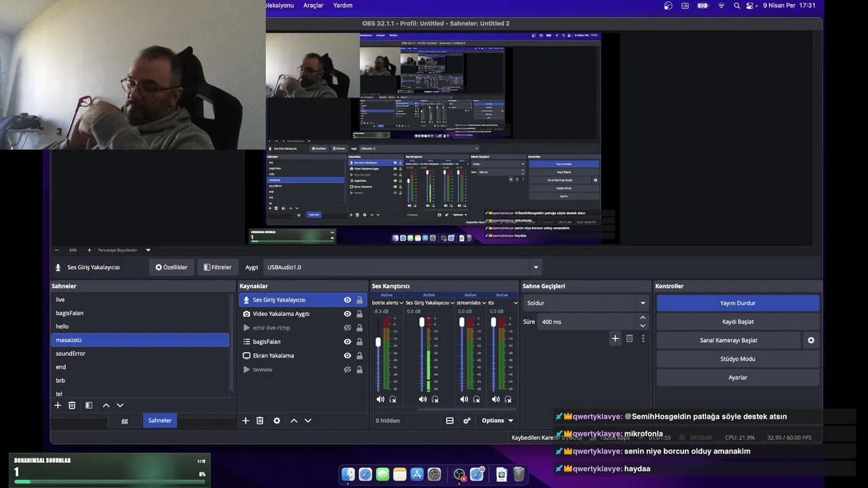The width and height of the screenshot is (868, 488).
Task: Move the selected source down in Kaynaklar
Action: [x=308, y=421]
